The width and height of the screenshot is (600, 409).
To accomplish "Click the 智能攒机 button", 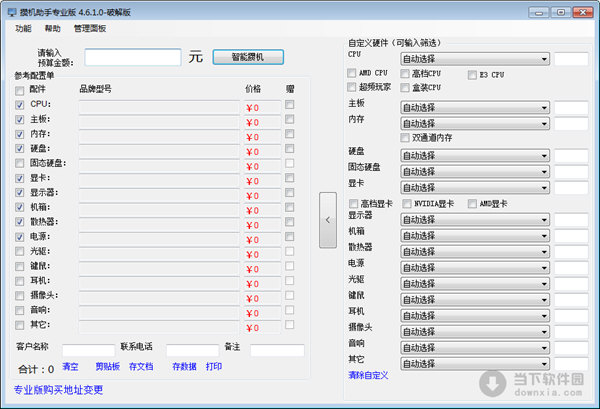I will tap(248, 57).
